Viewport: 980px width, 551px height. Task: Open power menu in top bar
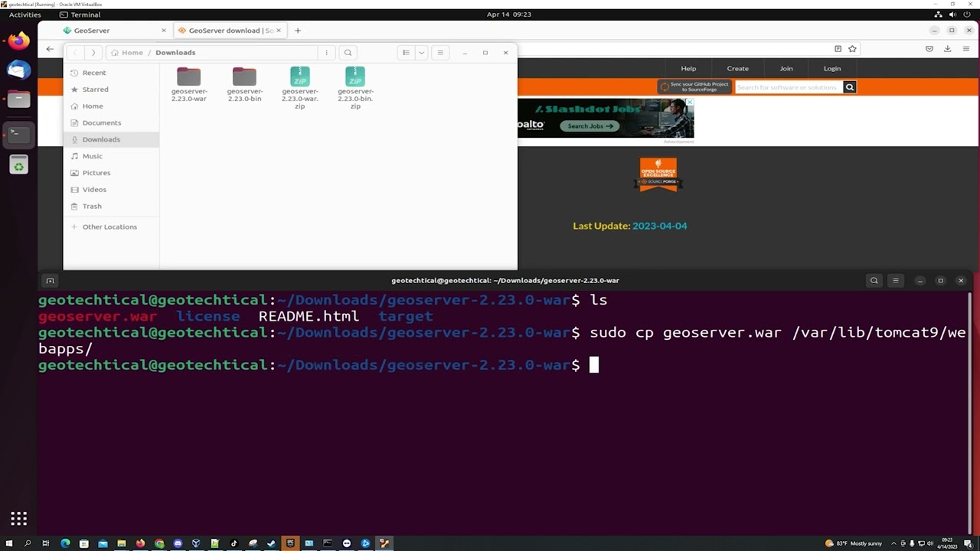[x=967, y=15]
